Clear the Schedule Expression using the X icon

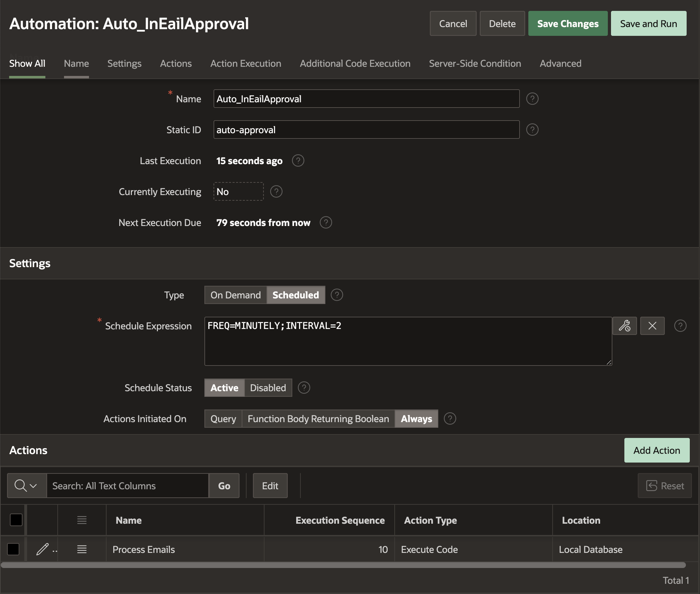coord(653,326)
